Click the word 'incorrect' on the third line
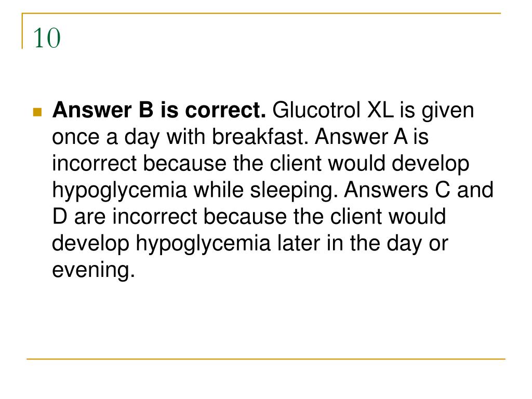532x399 pixels. [x=95, y=163]
